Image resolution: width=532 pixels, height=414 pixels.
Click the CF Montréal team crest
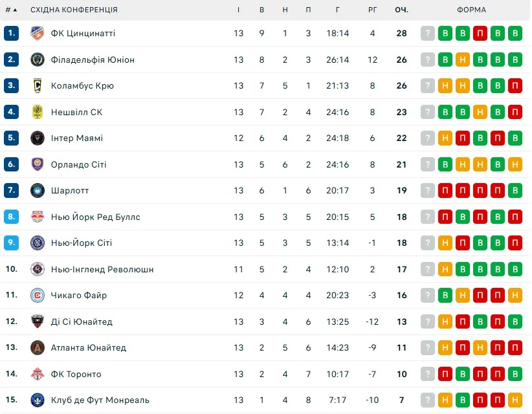(x=37, y=400)
